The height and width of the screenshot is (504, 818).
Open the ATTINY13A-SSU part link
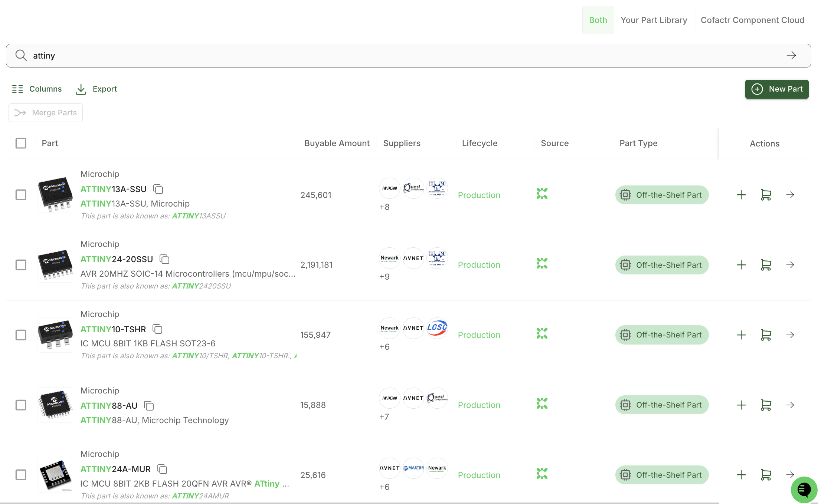(x=114, y=189)
